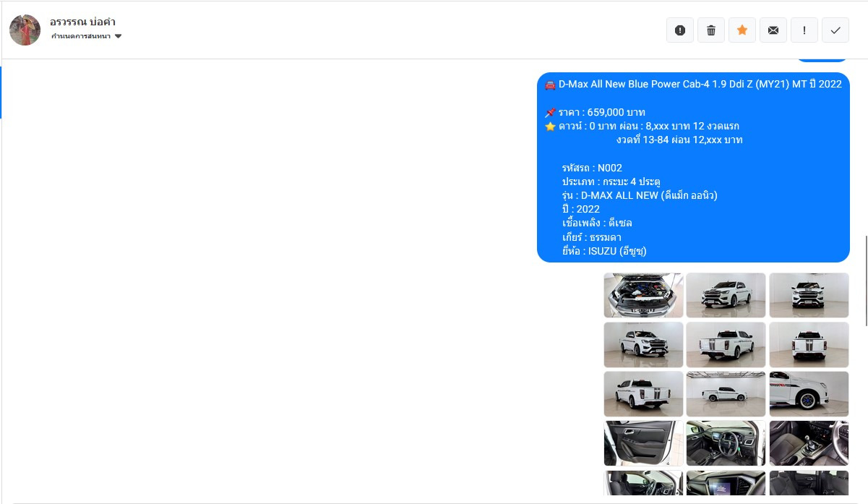This screenshot has height=504, width=868.
Task: Mark conversation done with checkmark icon
Action: (x=835, y=30)
